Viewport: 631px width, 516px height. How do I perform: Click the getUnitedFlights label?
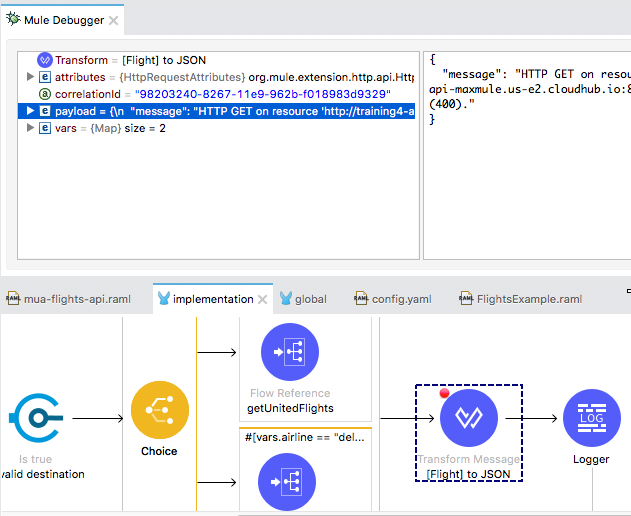(x=290, y=408)
